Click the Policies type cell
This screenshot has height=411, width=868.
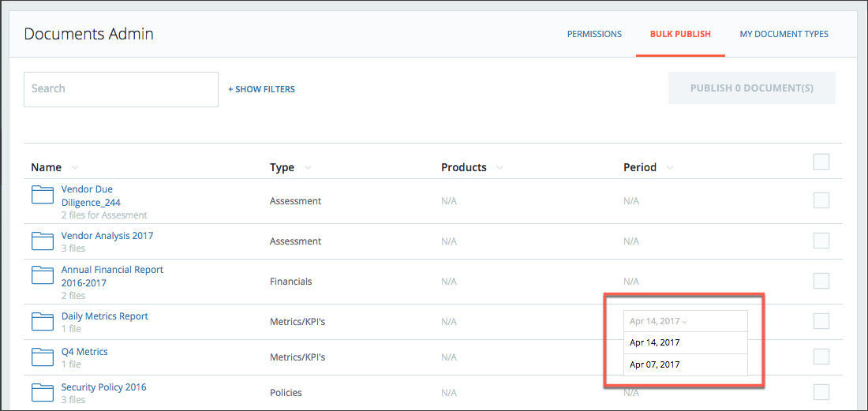point(286,393)
